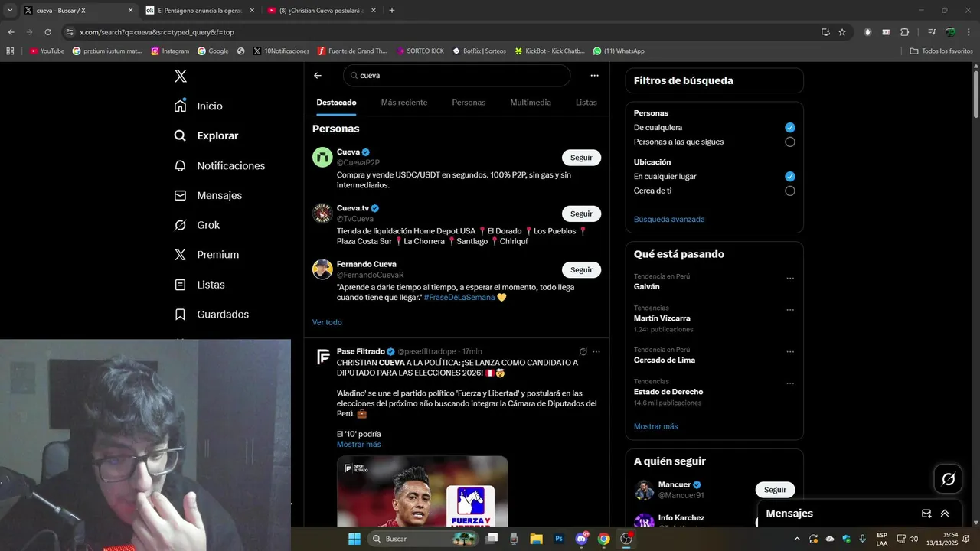
Task: Open options for Cercado de Lima trend
Action: [790, 352]
